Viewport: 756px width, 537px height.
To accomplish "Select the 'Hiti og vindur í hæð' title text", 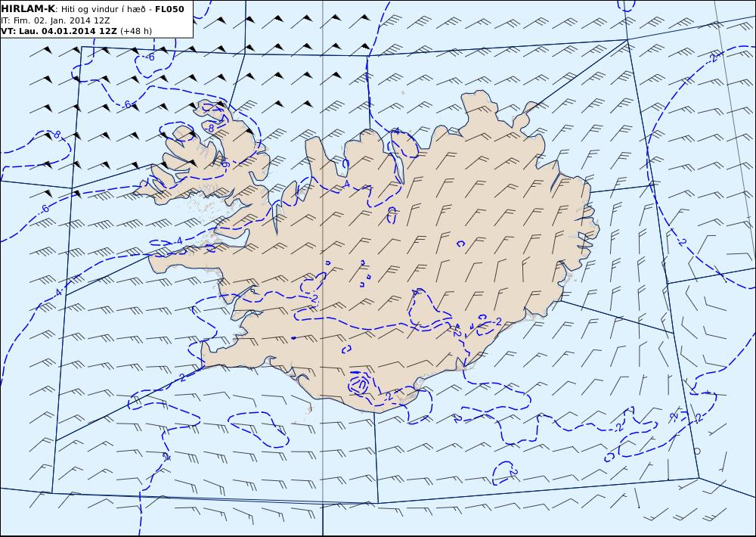I will (102, 9).
